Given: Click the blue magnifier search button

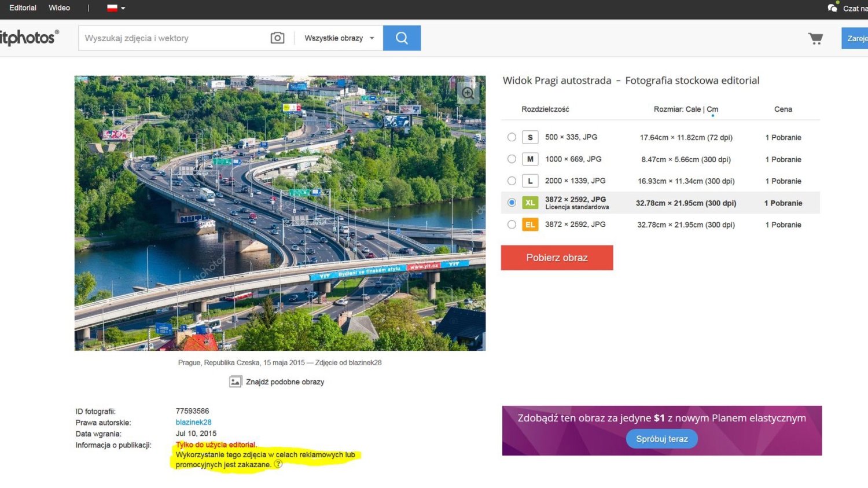Looking at the screenshot, I should 402,38.
